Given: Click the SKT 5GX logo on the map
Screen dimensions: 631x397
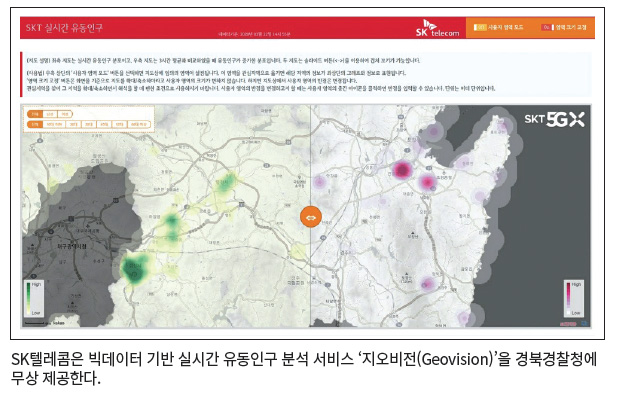Looking at the screenshot, I should coord(555,119).
